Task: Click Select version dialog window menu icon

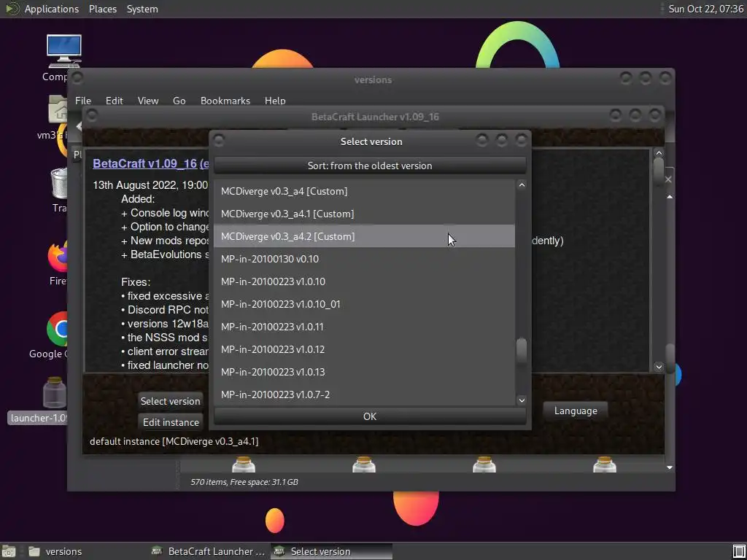Action: tap(219, 141)
